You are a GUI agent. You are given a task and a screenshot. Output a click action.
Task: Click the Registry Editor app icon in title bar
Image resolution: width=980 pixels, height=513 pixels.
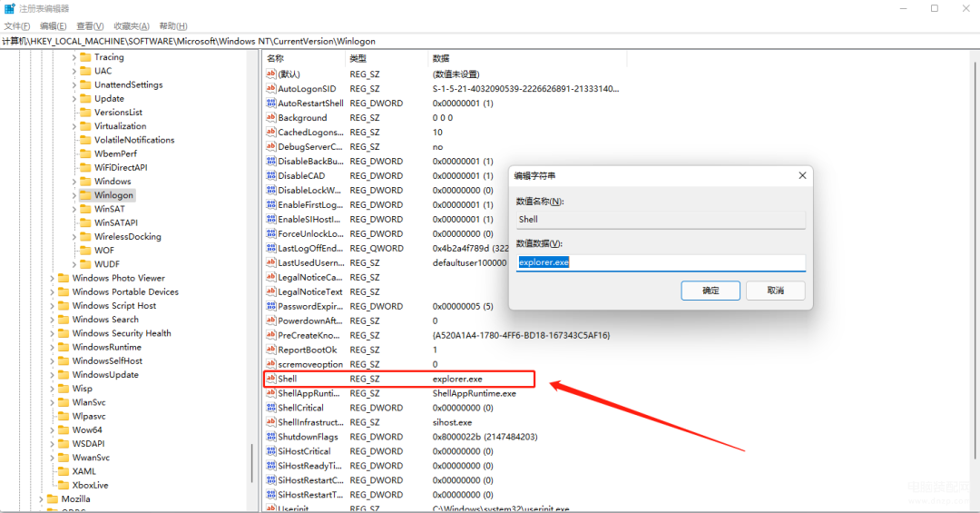[9, 8]
